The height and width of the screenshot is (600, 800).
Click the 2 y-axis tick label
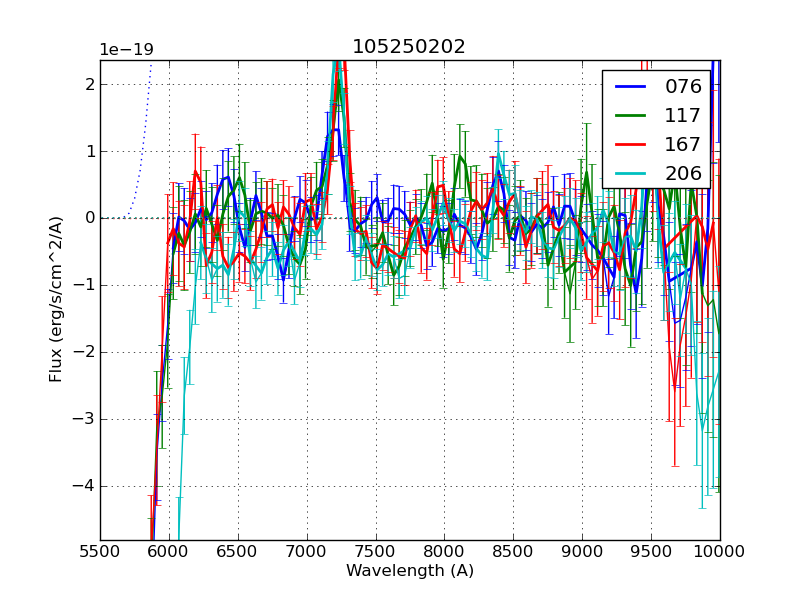pos(89,84)
